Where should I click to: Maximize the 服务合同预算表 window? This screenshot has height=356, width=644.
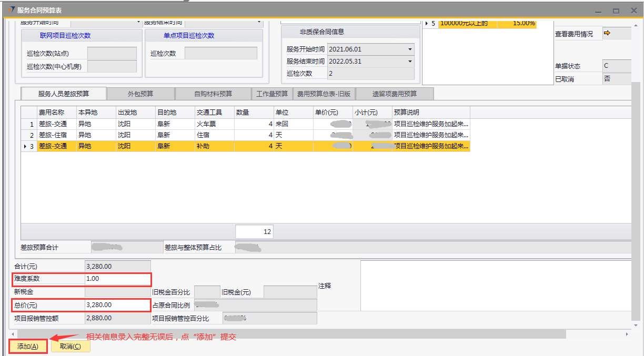click(x=616, y=11)
